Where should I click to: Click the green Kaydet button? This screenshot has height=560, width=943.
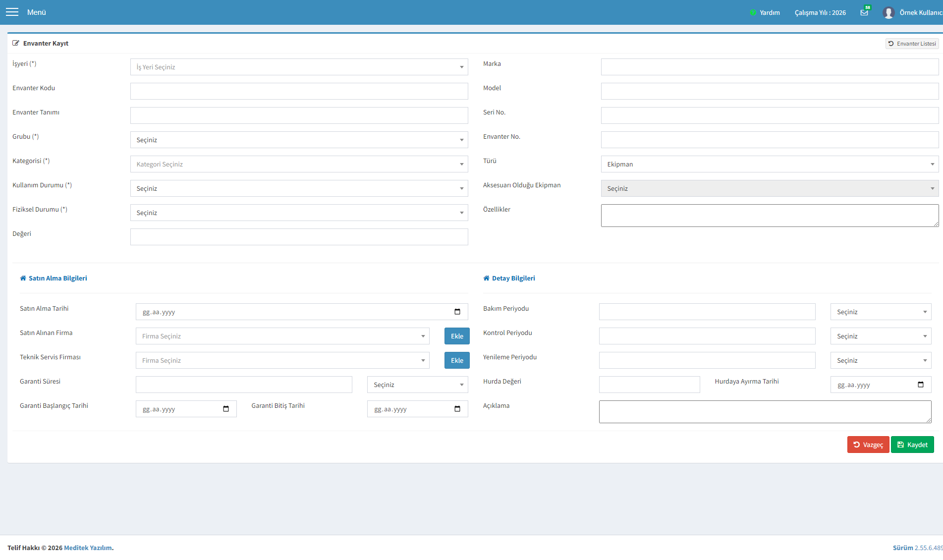912,445
